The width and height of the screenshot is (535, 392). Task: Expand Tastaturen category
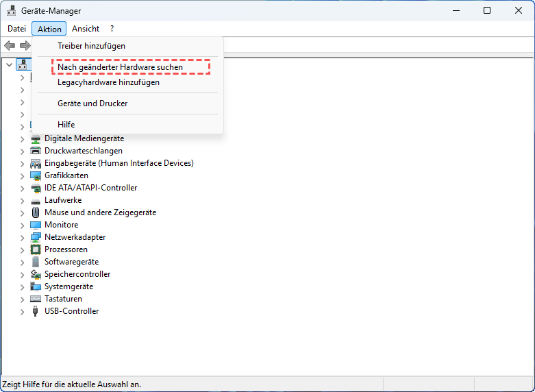coord(22,299)
